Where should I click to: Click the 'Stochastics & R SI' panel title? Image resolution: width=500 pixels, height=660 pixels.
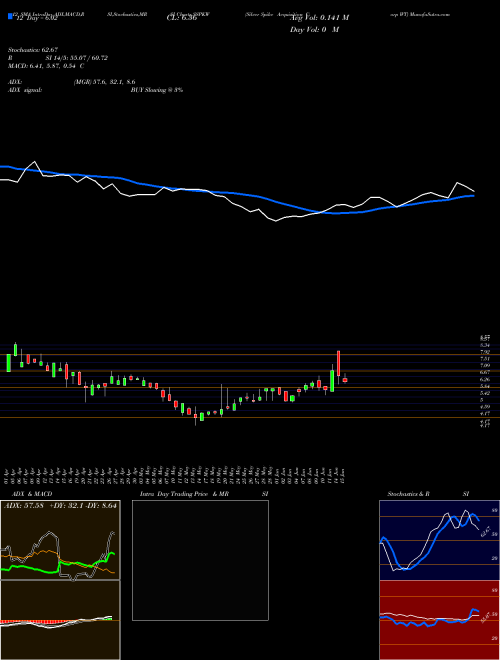(428, 494)
